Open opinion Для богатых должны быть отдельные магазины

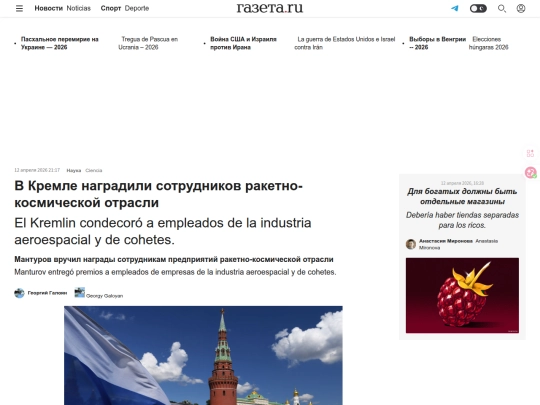tap(462, 196)
